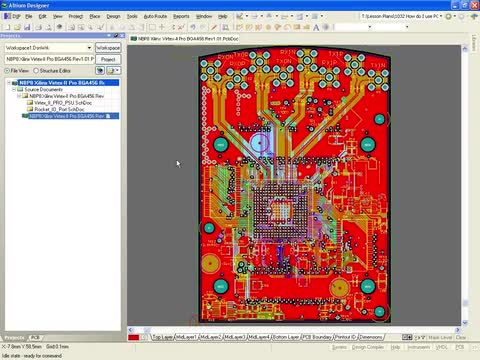This screenshot has width=480, height=360.
Task: Click the crosshair move tool icon
Action: tap(162, 27)
